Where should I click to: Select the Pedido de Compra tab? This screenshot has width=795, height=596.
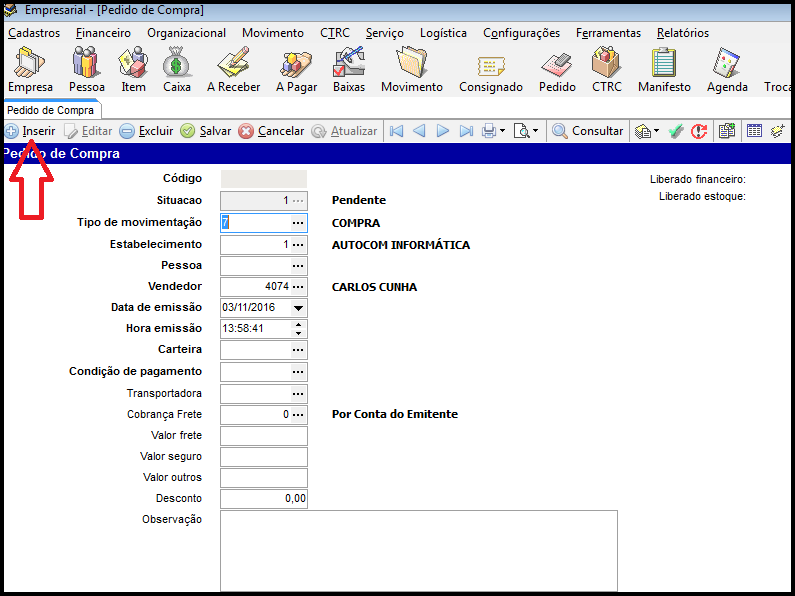click(x=50, y=110)
